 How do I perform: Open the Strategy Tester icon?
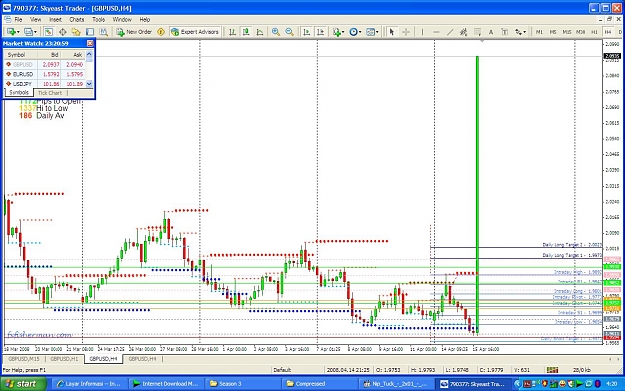[x=104, y=32]
